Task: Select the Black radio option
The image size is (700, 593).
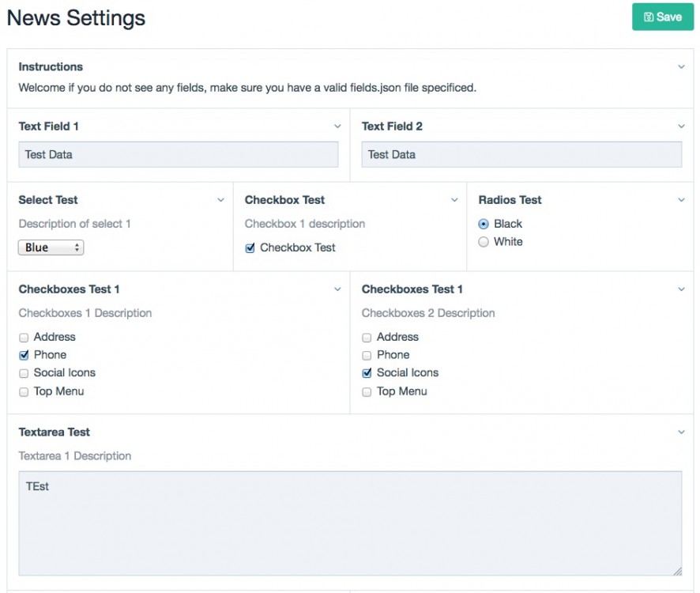Action: click(x=484, y=224)
